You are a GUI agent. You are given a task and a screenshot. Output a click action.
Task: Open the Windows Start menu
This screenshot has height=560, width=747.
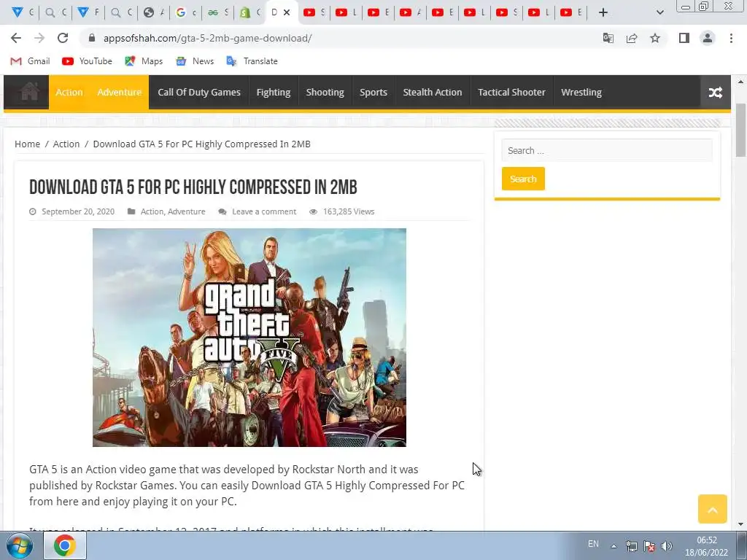(x=20, y=545)
